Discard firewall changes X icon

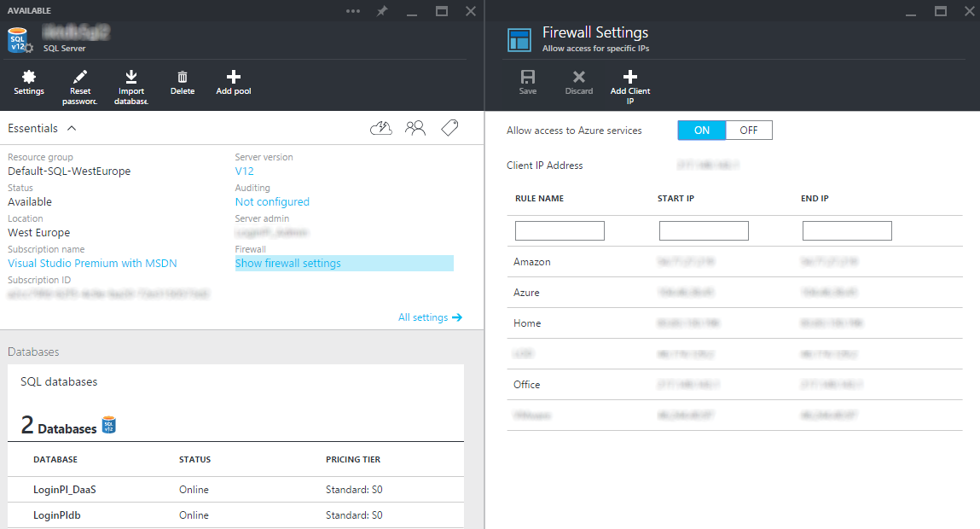[579, 77]
